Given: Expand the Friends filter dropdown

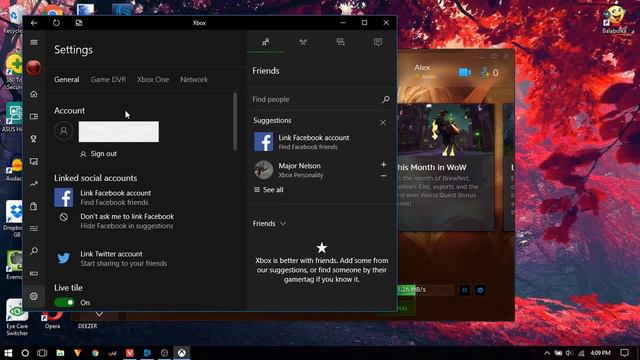Looking at the screenshot, I should point(269,224).
